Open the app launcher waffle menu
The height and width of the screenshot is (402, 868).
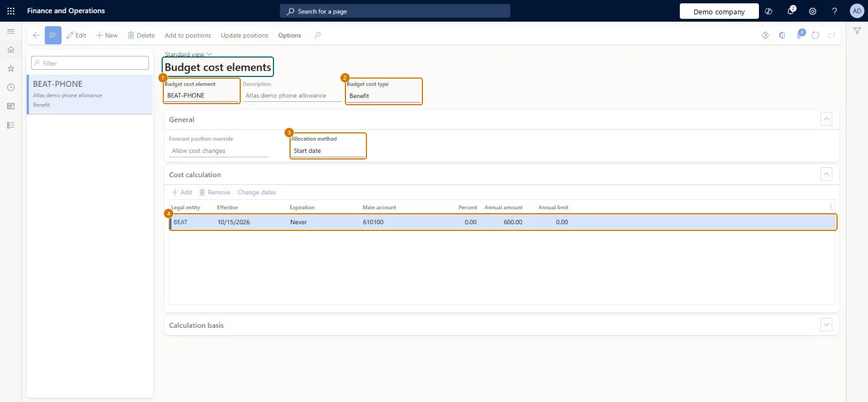[11, 11]
